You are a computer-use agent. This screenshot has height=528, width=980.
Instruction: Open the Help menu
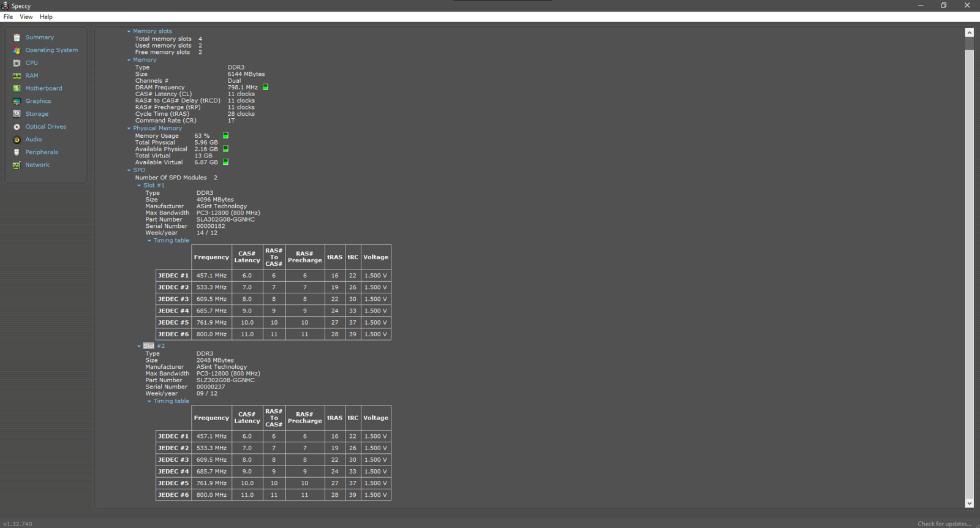point(46,17)
